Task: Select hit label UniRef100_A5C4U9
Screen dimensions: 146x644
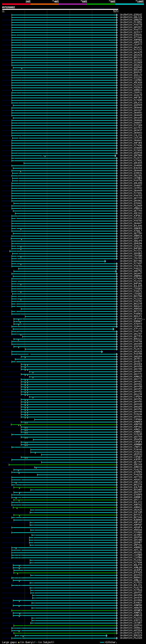Action: click(x=131, y=82)
